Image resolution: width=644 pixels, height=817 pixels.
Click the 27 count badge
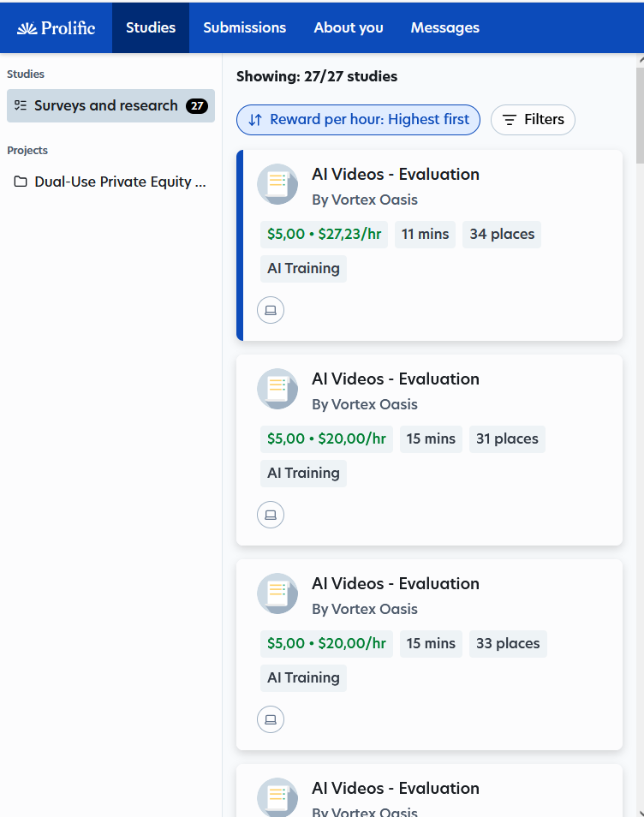coord(197,106)
